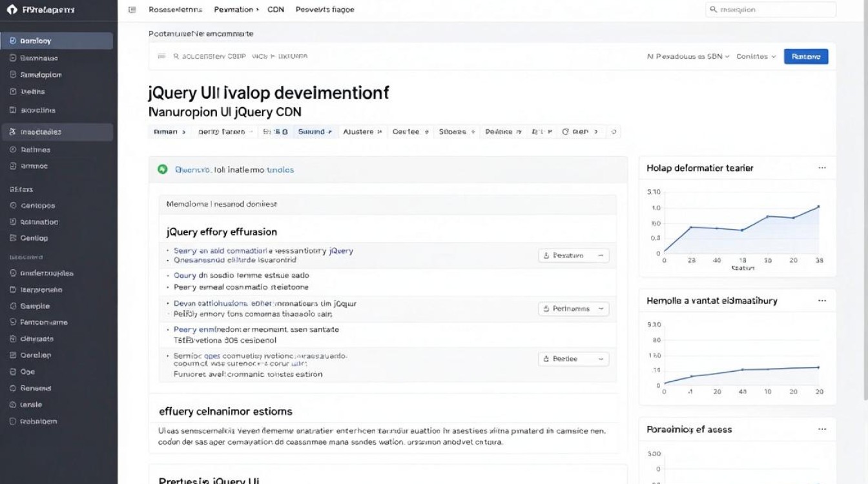This screenshot has height=484, width=868.
Task: Open the "Oluenvo" link in the status banner
Action: coord(192,170)
